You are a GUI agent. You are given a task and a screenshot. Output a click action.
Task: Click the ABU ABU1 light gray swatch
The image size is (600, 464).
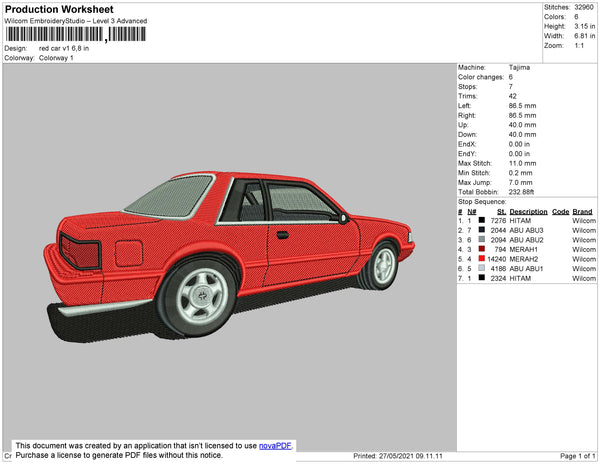[x=482, y=268]
